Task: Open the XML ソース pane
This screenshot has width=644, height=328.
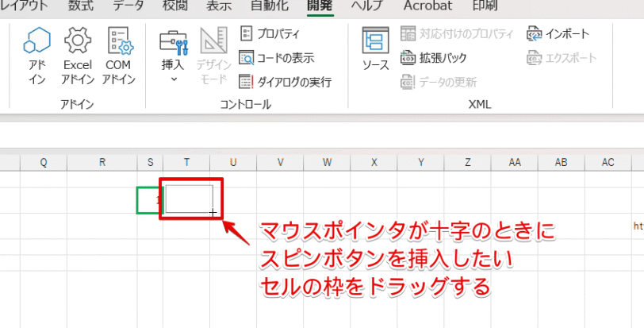Action: point(374,49)
